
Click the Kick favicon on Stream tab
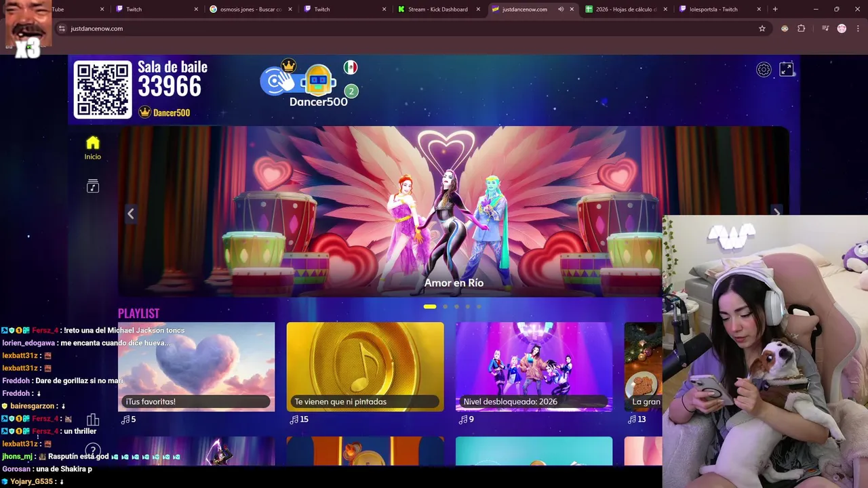click(x=401, y=9)
